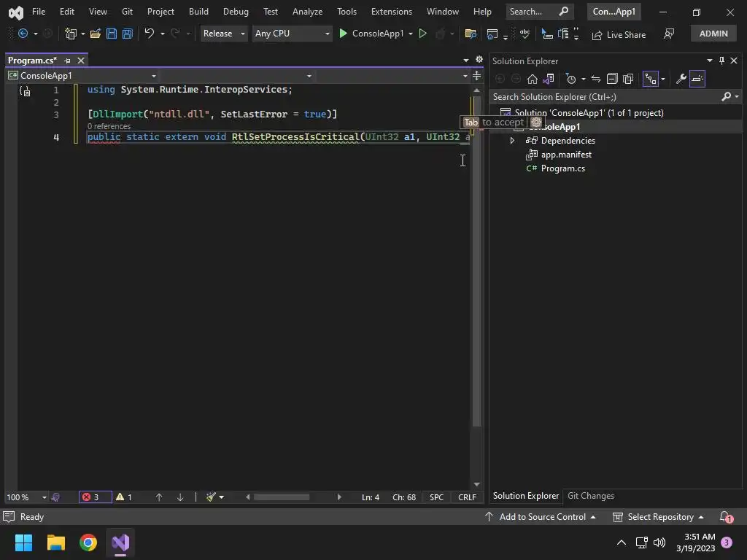Open the Build menu
Viewport: 747px width, 560px height.
click(198, 12)
